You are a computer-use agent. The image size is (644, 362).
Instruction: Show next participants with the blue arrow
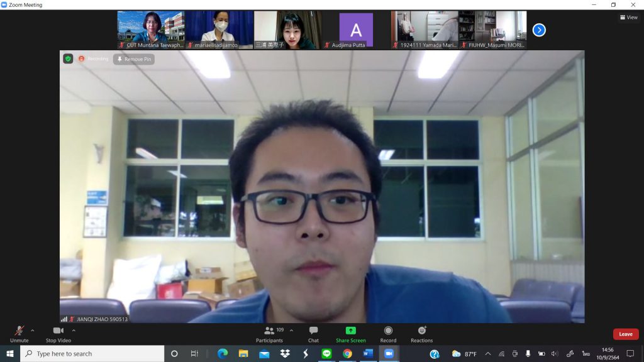(539, 30)
